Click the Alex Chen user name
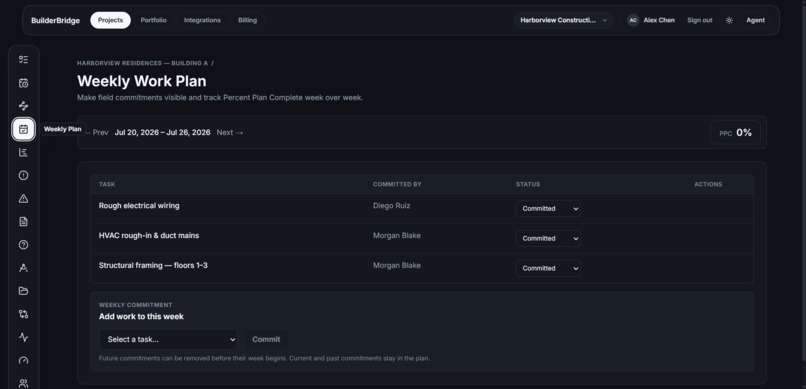This screenshot has height=389, width=806. click(659, 20)
